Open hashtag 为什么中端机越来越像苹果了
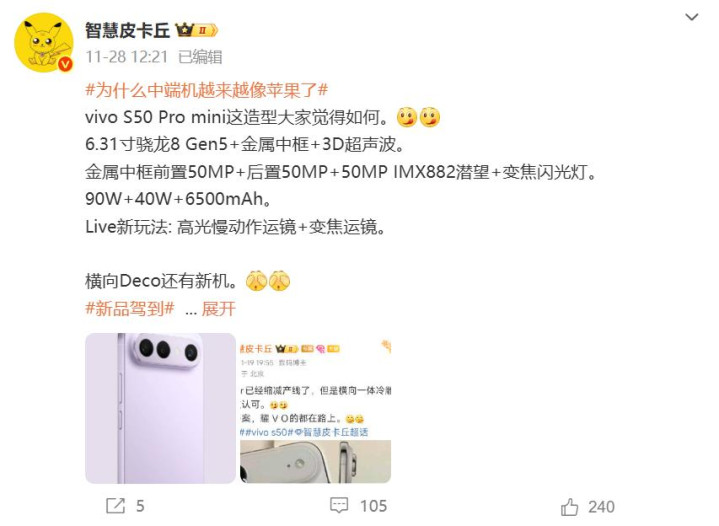719x526 pixels. pyautogui.click(x=206, y=90)
